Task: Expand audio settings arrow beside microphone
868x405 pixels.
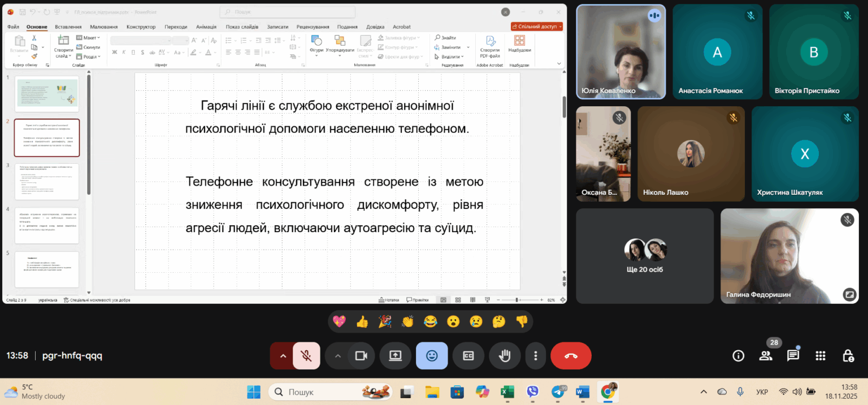Action: (283, 356)
